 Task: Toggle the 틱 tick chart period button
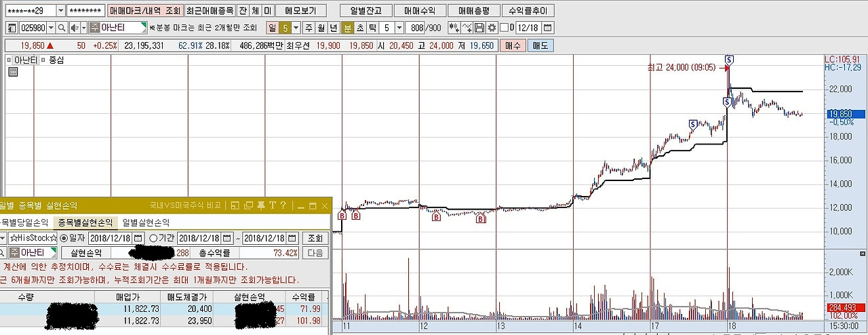point(372,28)
